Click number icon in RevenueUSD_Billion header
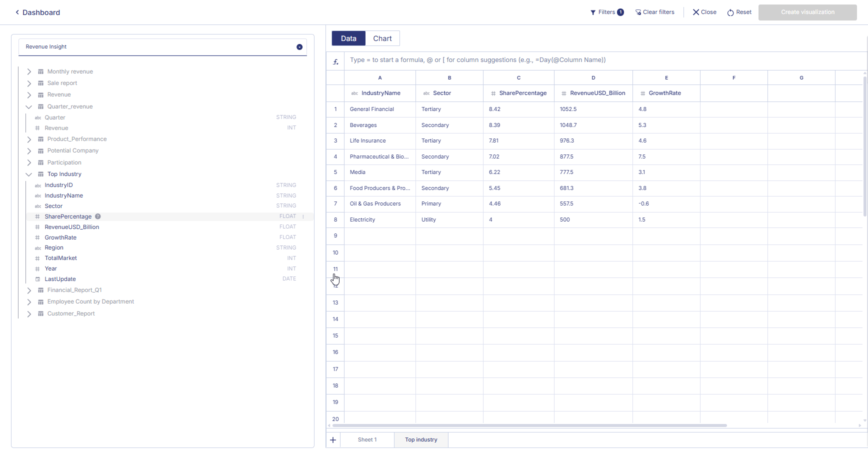Image resolution: width=868 pixels, height=455 pixels. [x=564, y=93]
